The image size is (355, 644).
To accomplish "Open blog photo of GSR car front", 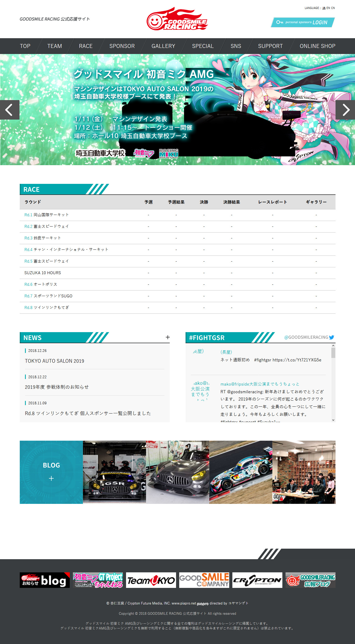I will click(x=114, y=472).
